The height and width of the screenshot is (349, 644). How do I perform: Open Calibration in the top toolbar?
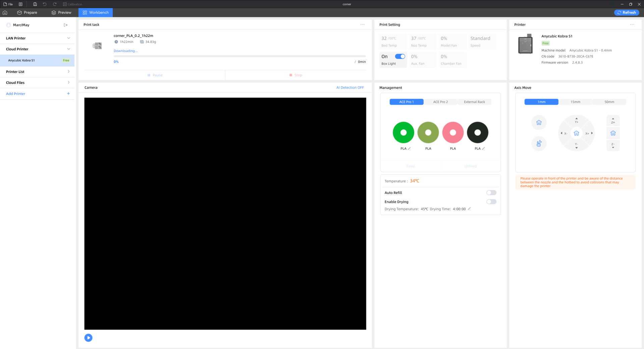coord(72,4)
